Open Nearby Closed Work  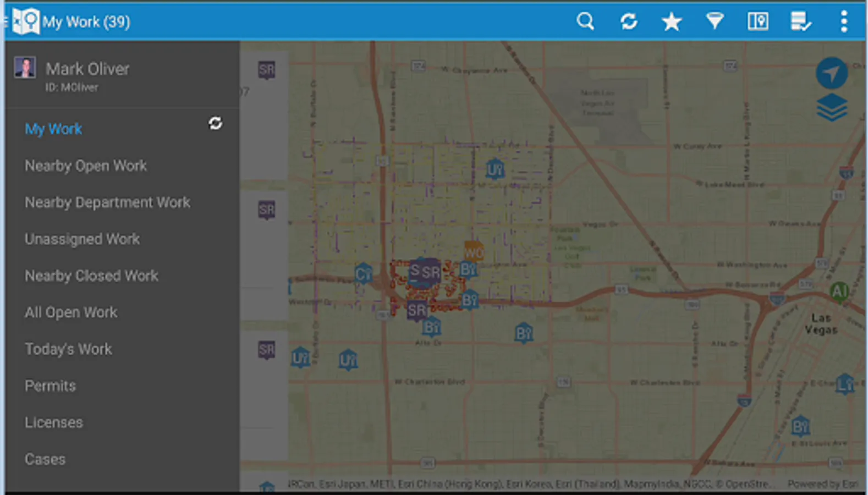pyautogui.click(x=91, y=276)
